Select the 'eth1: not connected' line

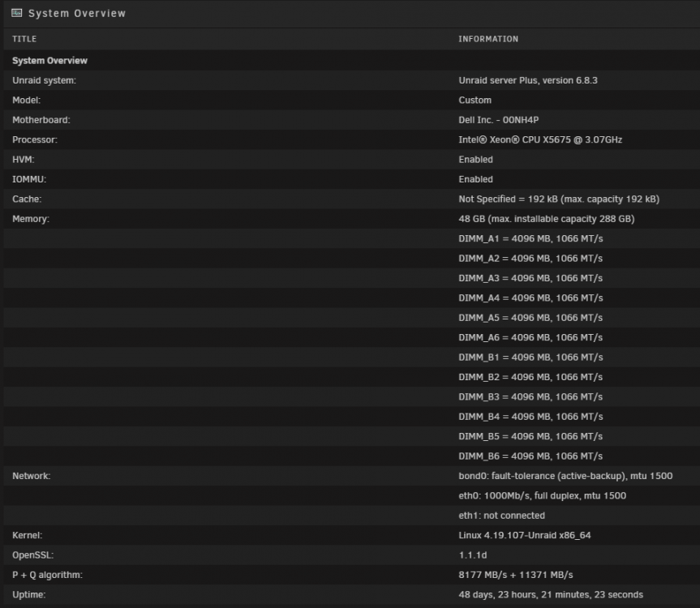[501, 516]
